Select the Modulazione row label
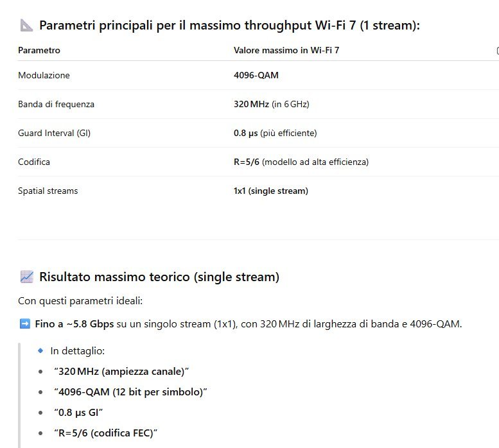Image resolution: width=499 pixels, height=448 pixels. pos(44,75)
